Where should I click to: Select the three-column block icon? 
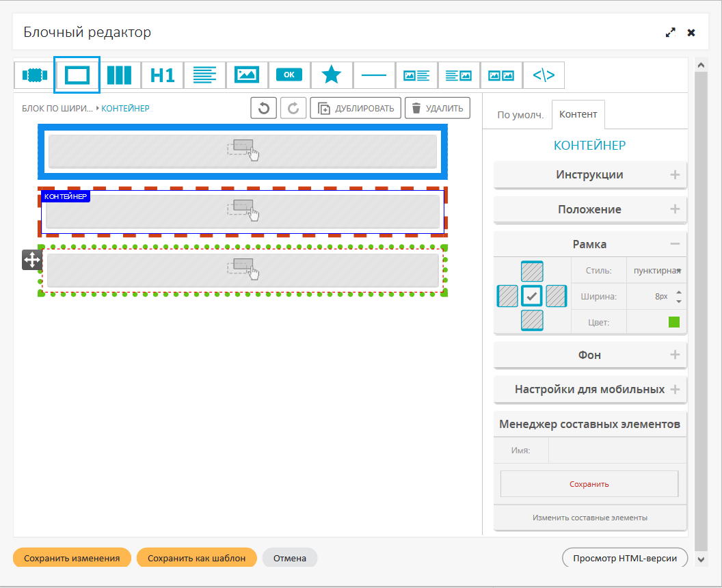[x=119, y=75]
